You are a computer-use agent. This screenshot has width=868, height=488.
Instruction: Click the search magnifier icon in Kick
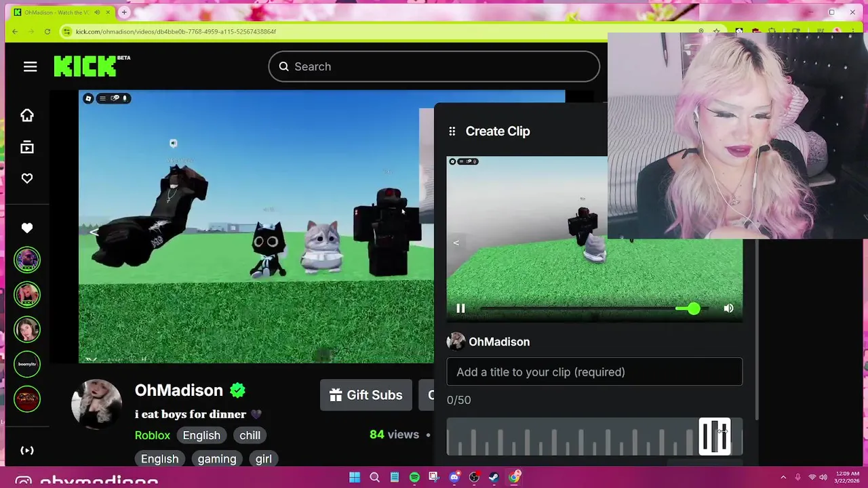(x=283, y=66)
